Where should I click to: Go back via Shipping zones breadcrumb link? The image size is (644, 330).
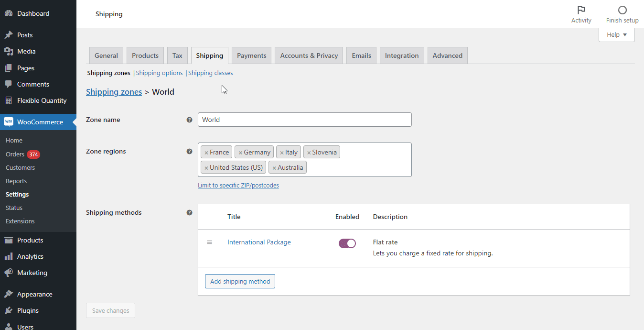click(x=114, y=92)
